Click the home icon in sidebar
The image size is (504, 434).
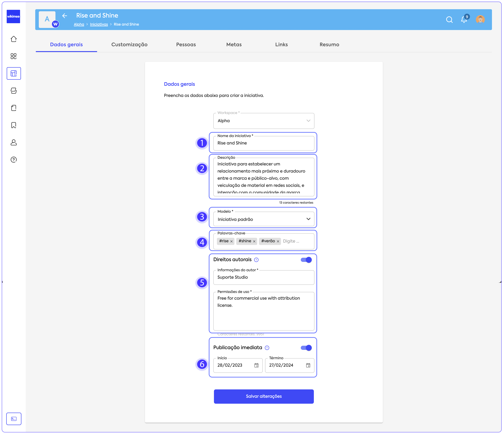click(14, 39)
